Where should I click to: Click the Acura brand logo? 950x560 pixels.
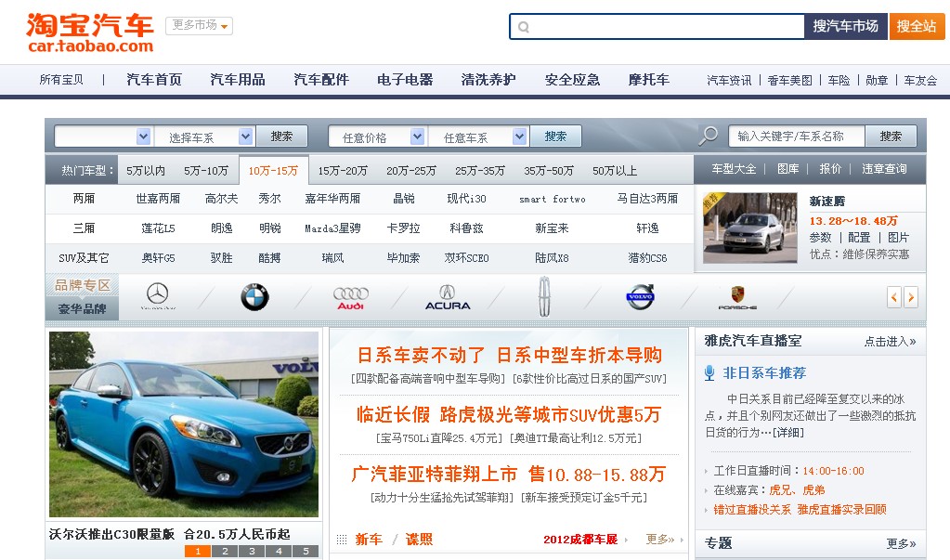point(448,297)
